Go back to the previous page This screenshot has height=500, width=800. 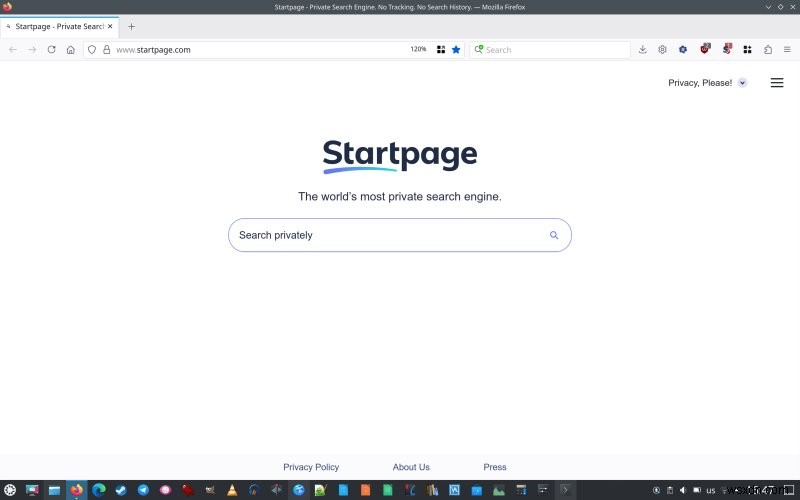[x=13, y=49]
